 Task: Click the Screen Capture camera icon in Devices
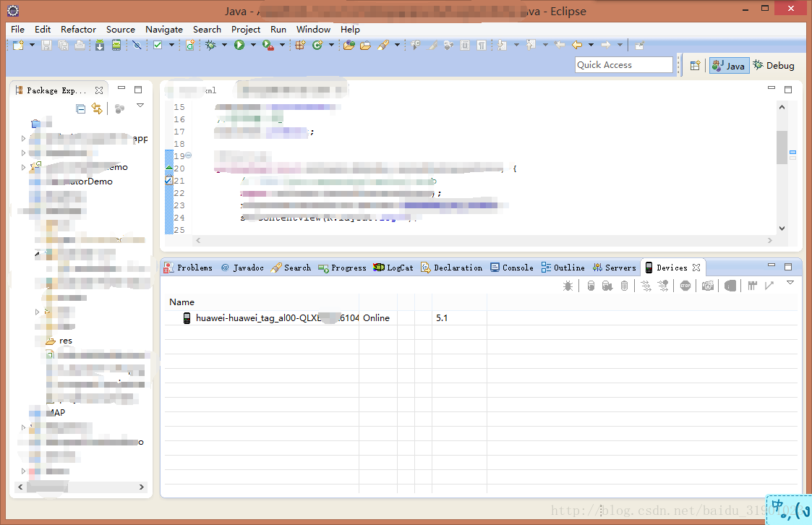tap(708, 286)
